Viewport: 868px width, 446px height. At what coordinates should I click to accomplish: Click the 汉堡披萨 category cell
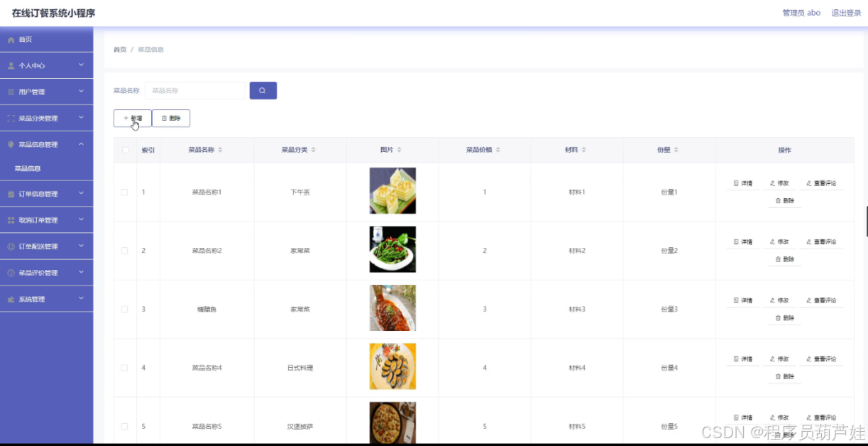[300, 427]
